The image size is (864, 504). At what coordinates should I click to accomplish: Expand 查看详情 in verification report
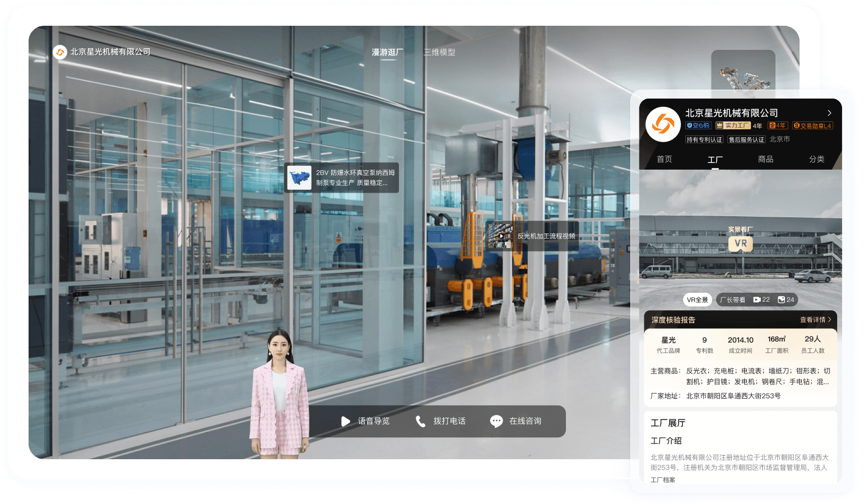click(x=815, y=320)
